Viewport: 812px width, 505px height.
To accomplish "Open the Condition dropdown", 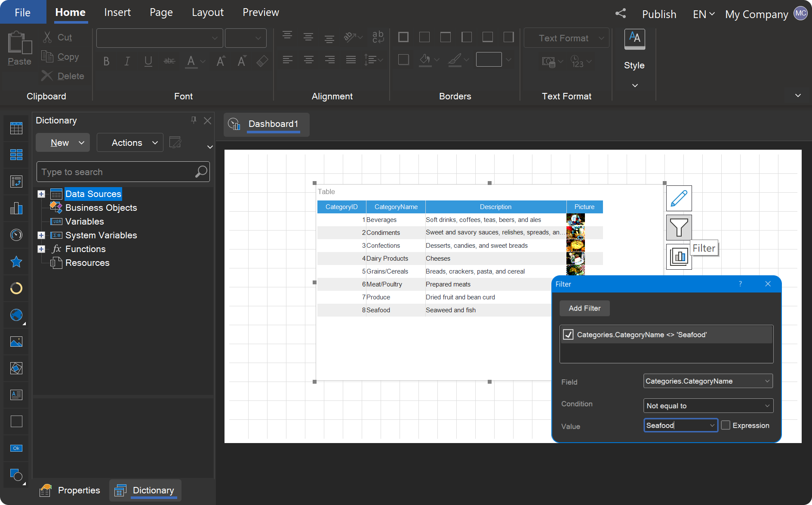I will [708, 406].
